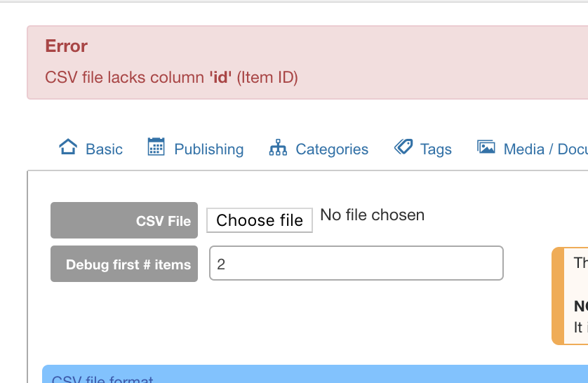This screenshot has width=588, height=383.
Task: Open the Media / Documents tab label
Action: pyautogui.click(x=546, y=149)
